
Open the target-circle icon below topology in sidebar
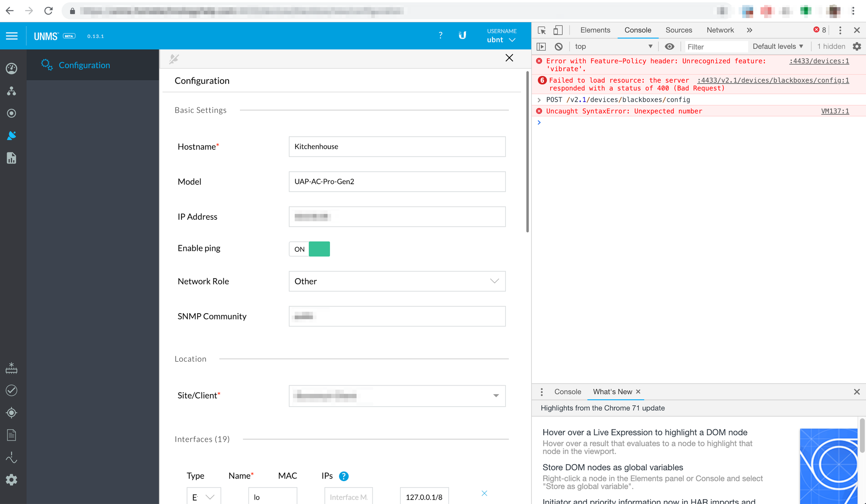[x=12, y=113]
